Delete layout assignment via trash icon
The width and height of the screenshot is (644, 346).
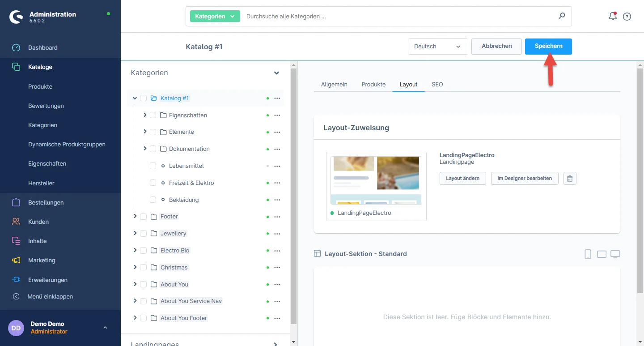(570, 178)
